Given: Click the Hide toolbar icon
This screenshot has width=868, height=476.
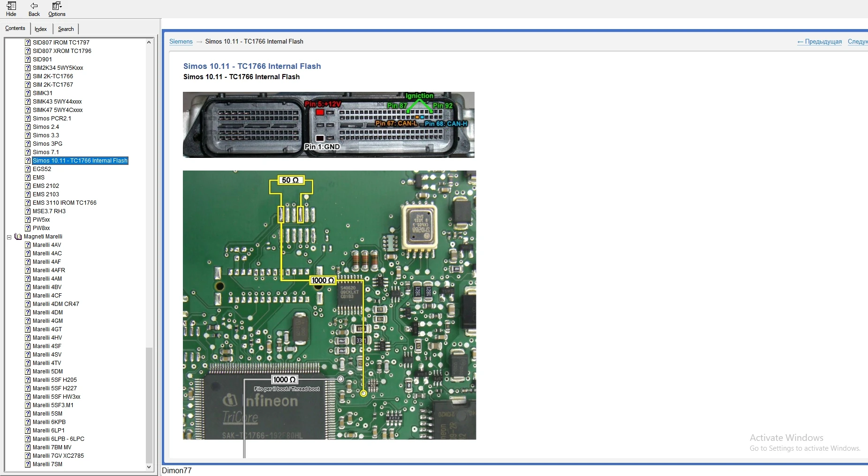Looking at the screenshot, I should 11,9.
